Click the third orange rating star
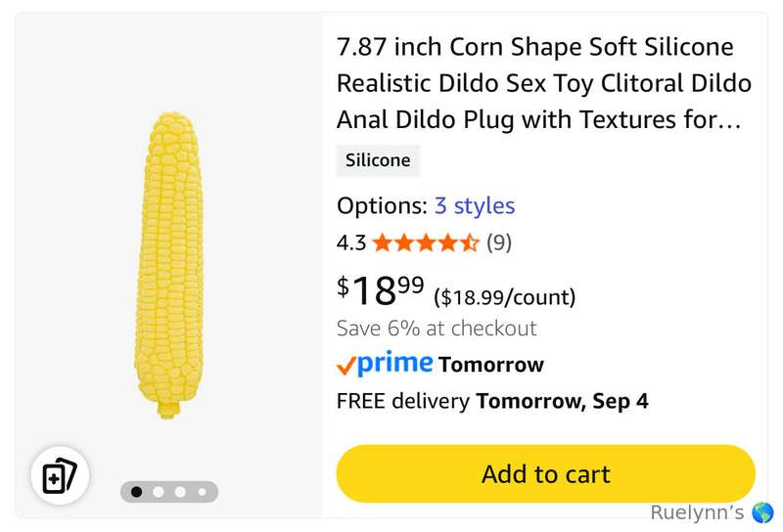783x532 pixels. pos(426,244)
